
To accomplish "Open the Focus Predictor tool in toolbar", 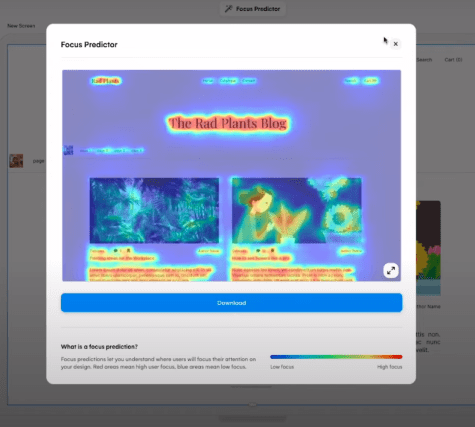I will (253, 9).
